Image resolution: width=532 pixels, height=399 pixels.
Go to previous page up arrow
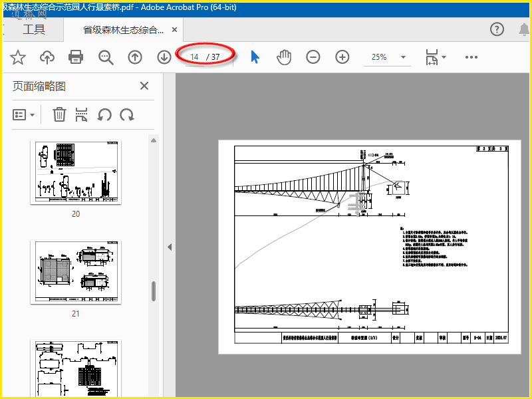pos(135,57)
